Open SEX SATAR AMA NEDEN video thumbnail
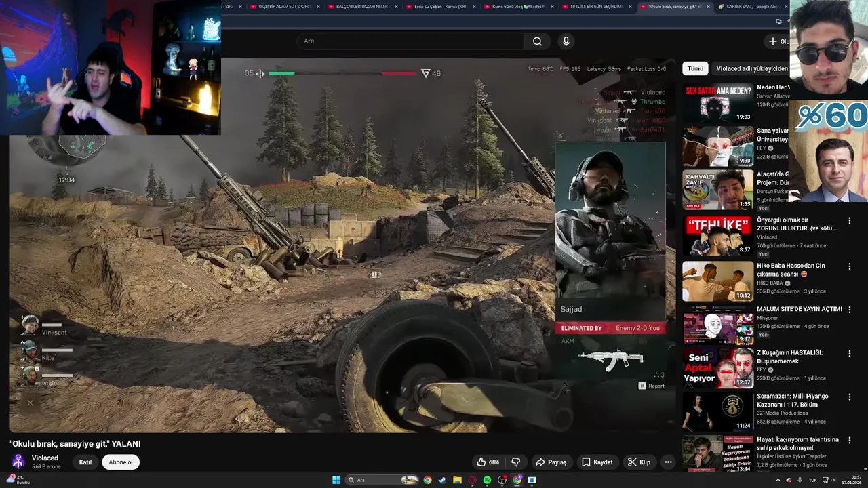 pyautogui.click(x=717, y=103)
